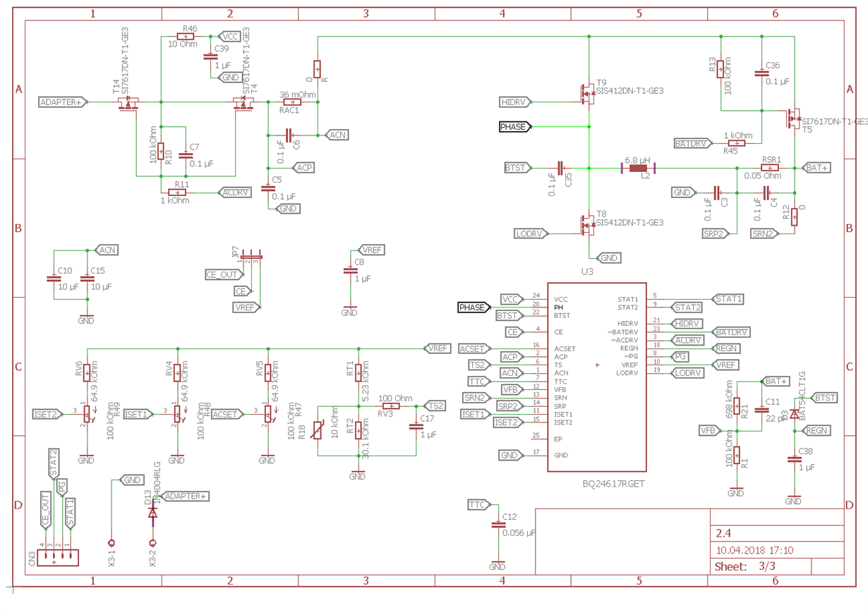The height and width of the screenshot is (610, 868).
Task: Click the X3-1 pad symbol
Action: (111, 543)
